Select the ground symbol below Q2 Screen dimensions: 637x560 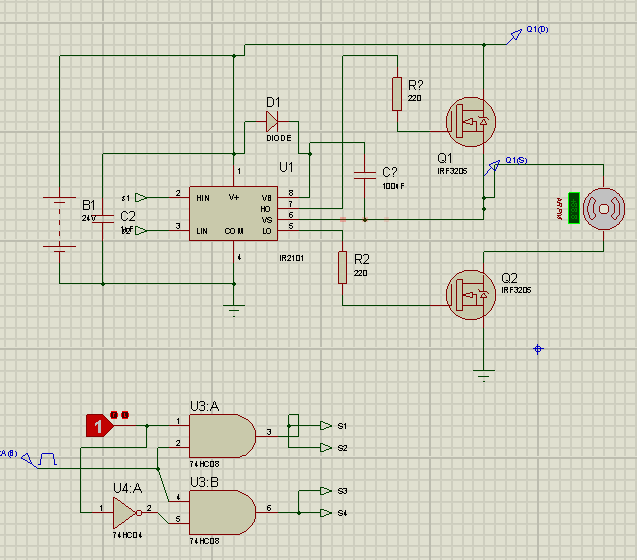click(483, 376)
